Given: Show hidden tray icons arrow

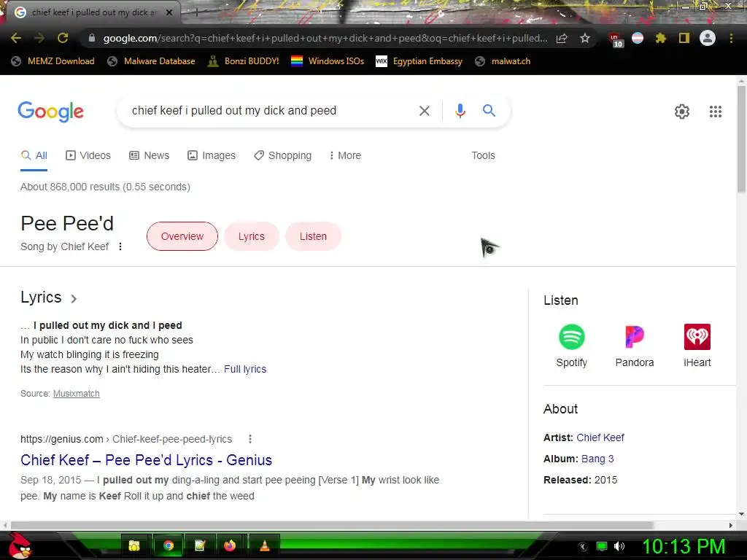Looking at the screenshot, I should (583, 547).
